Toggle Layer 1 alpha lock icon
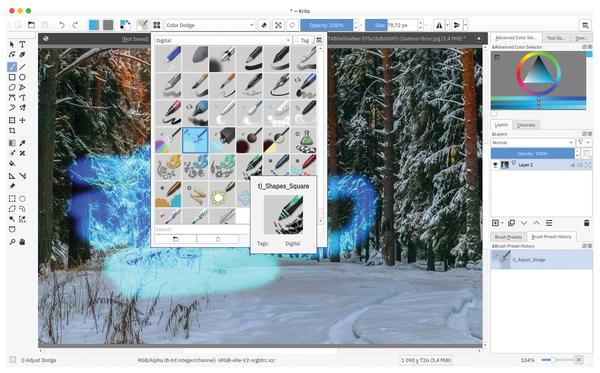 coord(580,165)
